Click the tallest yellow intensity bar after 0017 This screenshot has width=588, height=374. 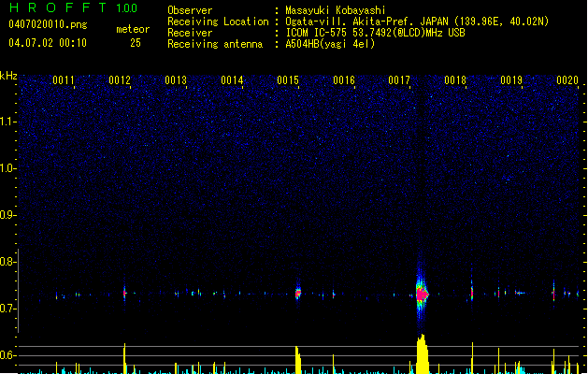pyautogui.click(x=423, y=353)
